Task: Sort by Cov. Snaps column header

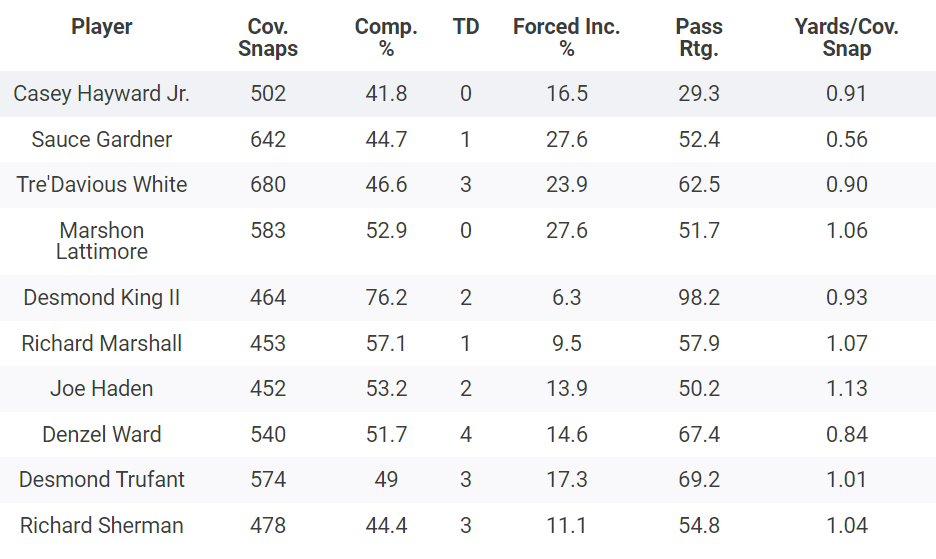Action: (x=268, y=37)
